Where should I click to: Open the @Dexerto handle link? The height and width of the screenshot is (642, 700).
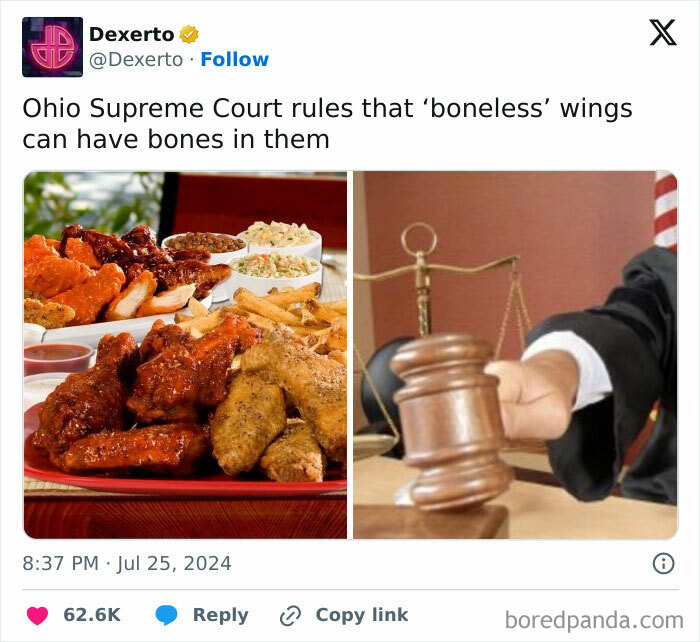coord(136,60)
